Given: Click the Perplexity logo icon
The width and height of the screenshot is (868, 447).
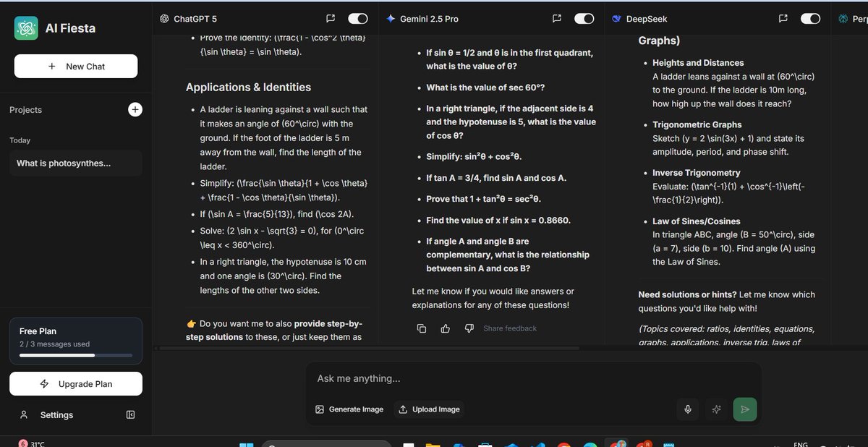Looking at the screenshot, I should click(843, 19).
